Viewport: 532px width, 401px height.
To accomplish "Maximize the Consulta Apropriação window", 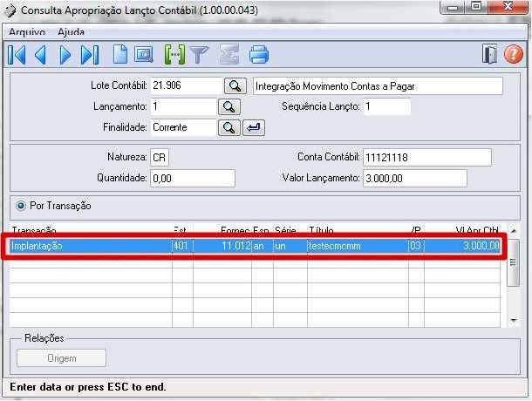I will 477,7.
